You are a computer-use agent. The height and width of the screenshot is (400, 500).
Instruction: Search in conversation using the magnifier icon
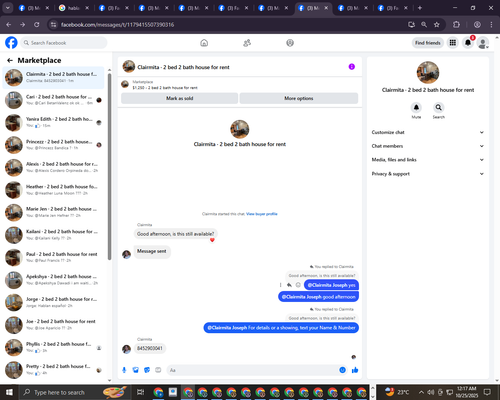[x=439, y=107]
